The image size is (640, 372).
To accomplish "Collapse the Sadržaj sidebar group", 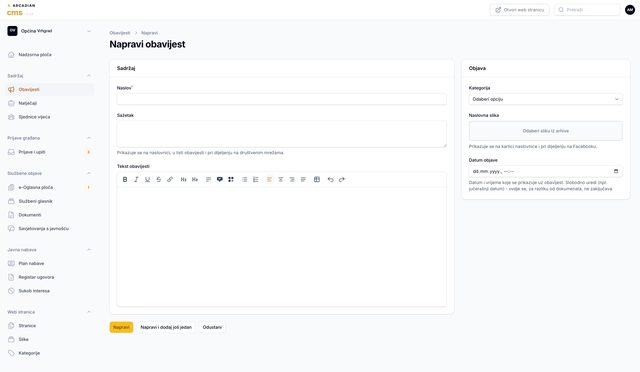I will pyautogui.click(x=89, y=76).
